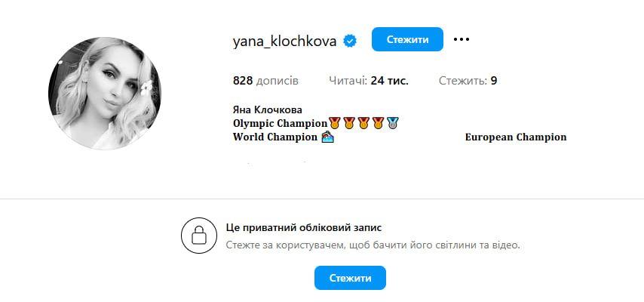Click the Це приватний обліковий запис heading
This screenshot has width=644, height=302.
303,227
